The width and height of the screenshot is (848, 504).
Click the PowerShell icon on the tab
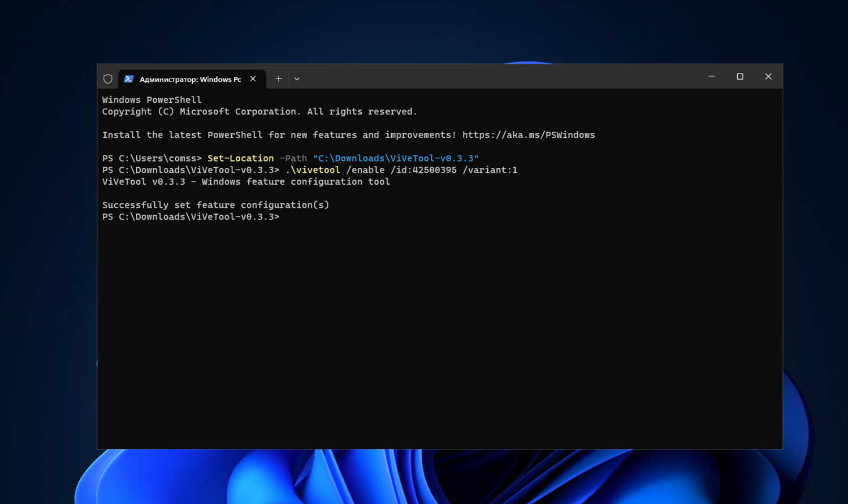tap(129, 79)
